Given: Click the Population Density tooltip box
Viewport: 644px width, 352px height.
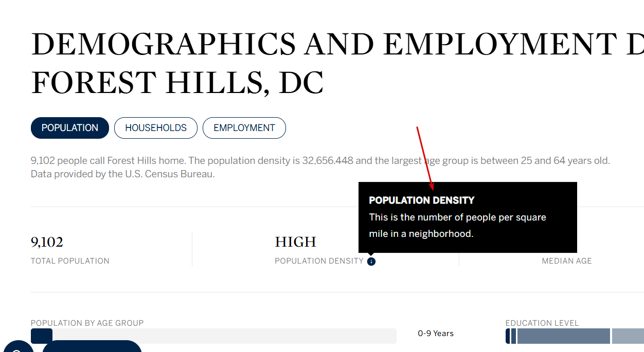Looking at the screenshot, I should pyautogui.click(x=468, y=217).
